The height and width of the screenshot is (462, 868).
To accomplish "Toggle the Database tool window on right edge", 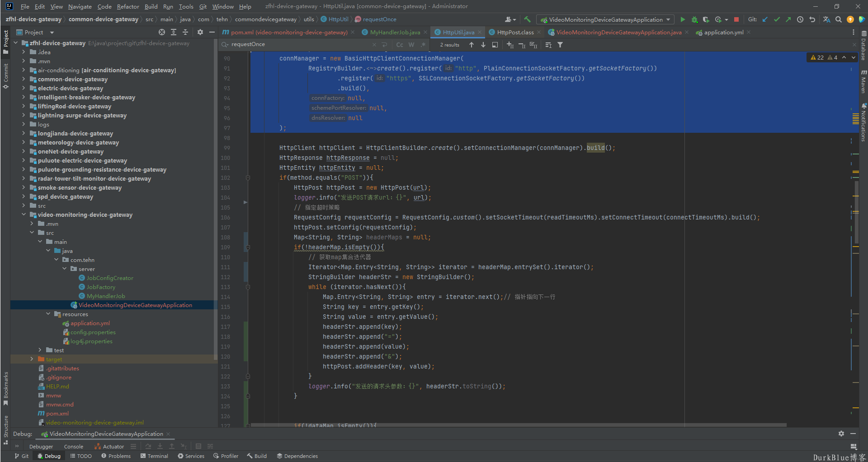I will coord(863,46).
